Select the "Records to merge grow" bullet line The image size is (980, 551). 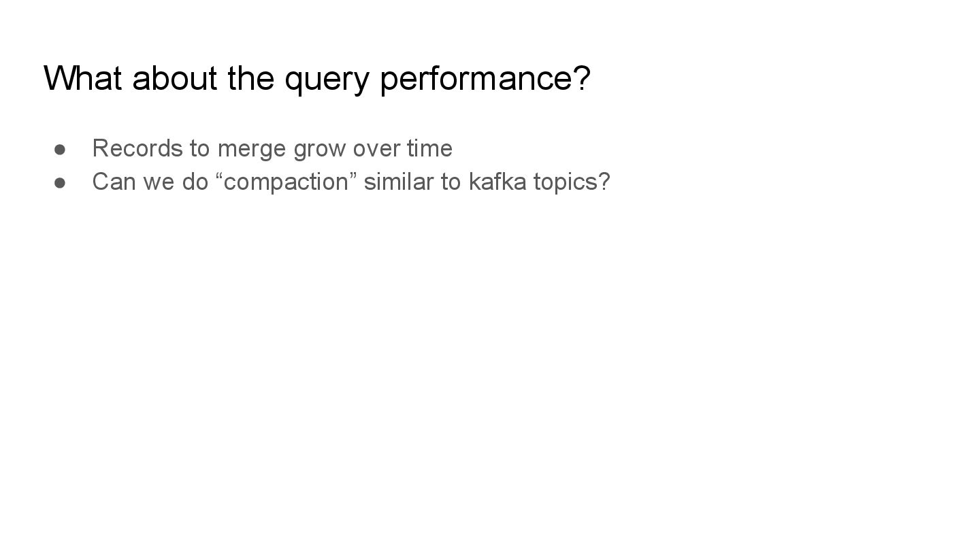[x=272, y=148]
